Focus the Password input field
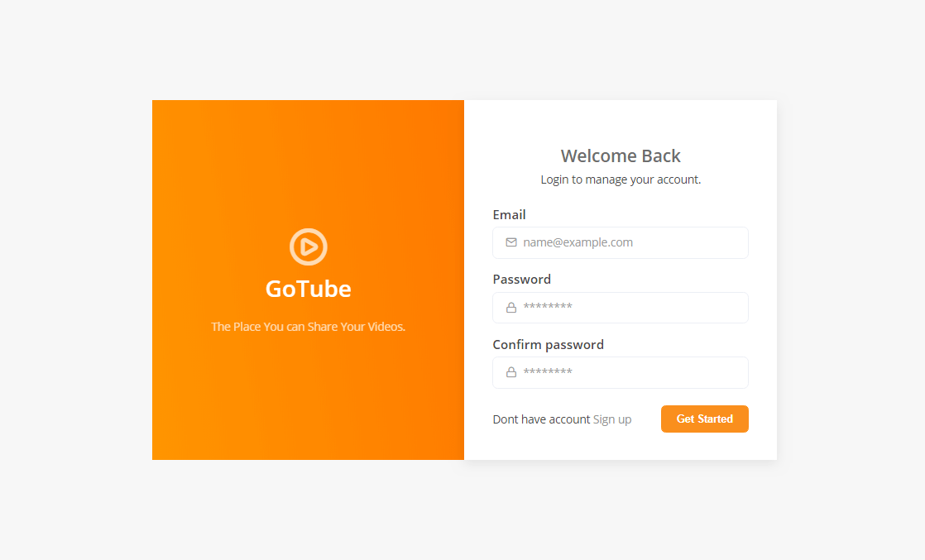Image resolution: width=925 pixels, height=560 pixels. tap(620, 308)
